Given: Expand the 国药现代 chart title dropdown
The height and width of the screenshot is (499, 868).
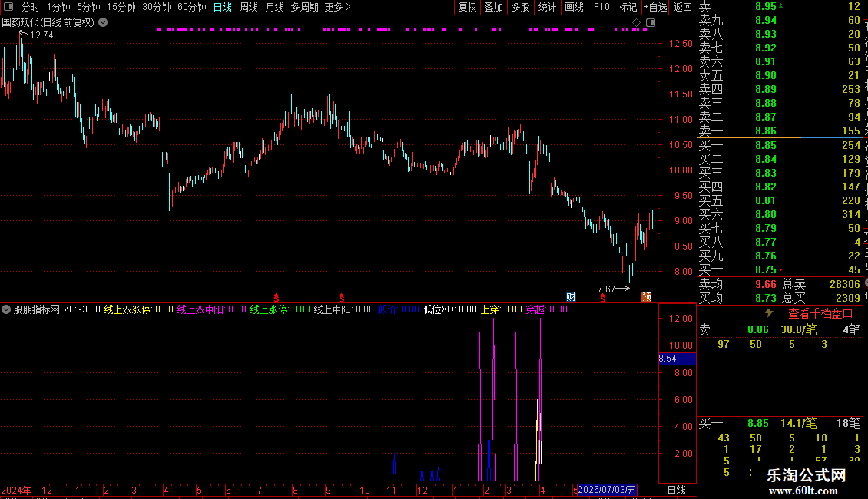Looking at the screenshot, I should coord(103,23).
